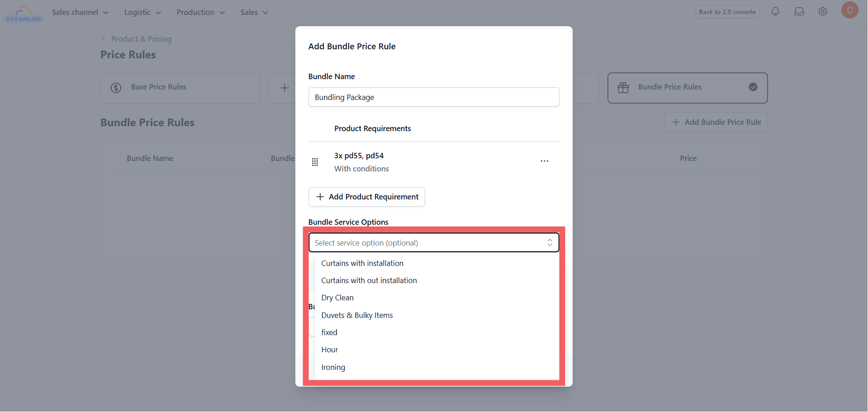Click the Bundle Name input field
This screenshot has width=868, height=412.
433,97
